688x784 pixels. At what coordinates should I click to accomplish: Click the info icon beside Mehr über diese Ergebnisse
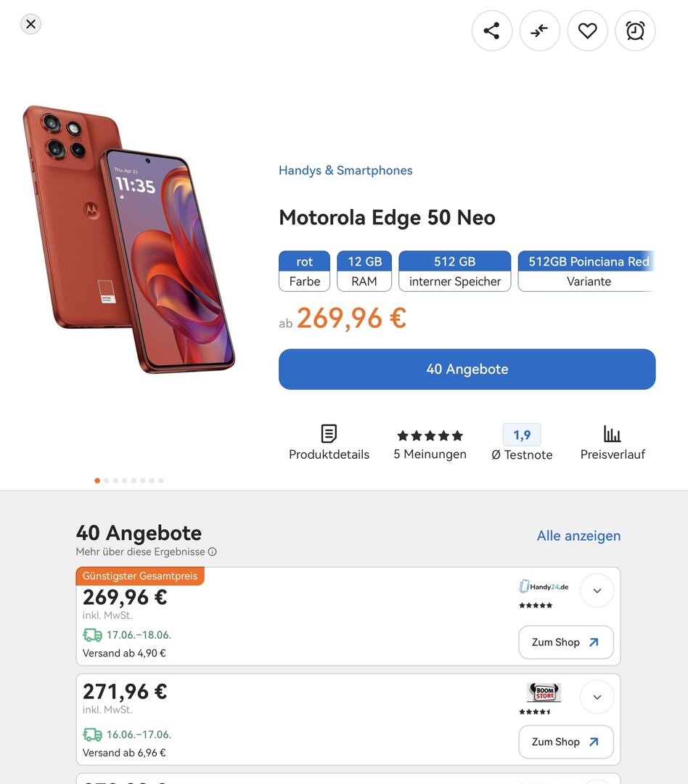213,552
